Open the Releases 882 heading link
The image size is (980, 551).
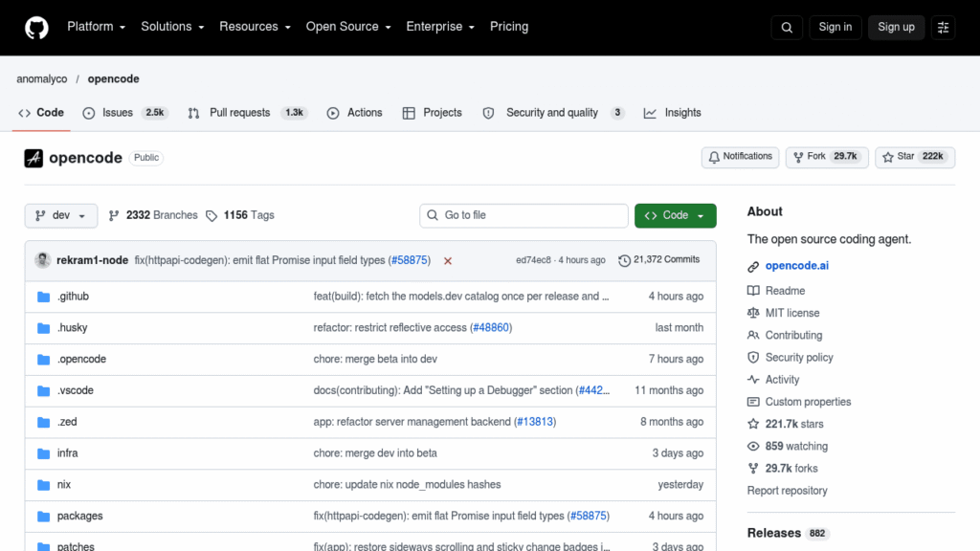coord(789,534)
